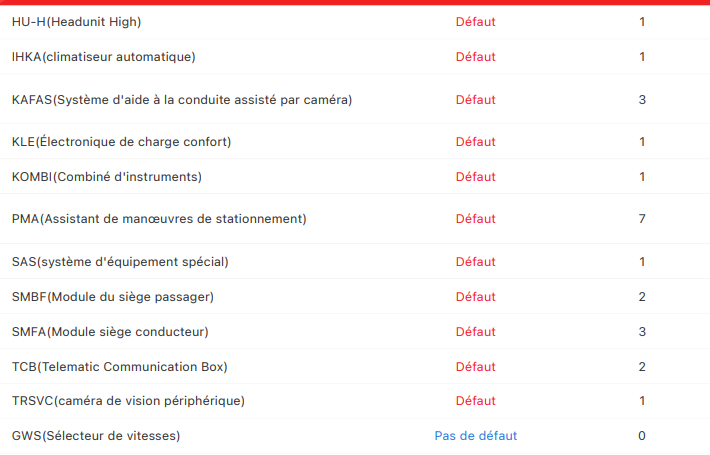The height and width of the screenshot is (455, 710).
Task: Click the KAFAS camera driving assistance module
Action: (181, 100)
